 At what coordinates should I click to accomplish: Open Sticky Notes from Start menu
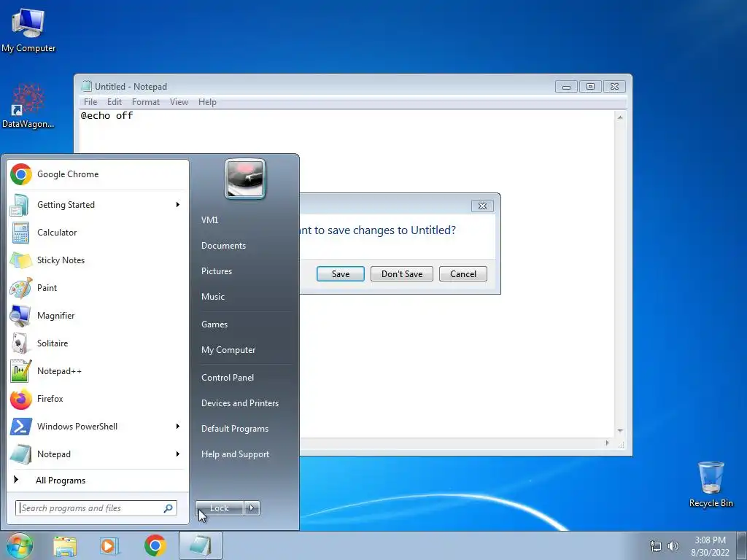[x=98, y=260]
